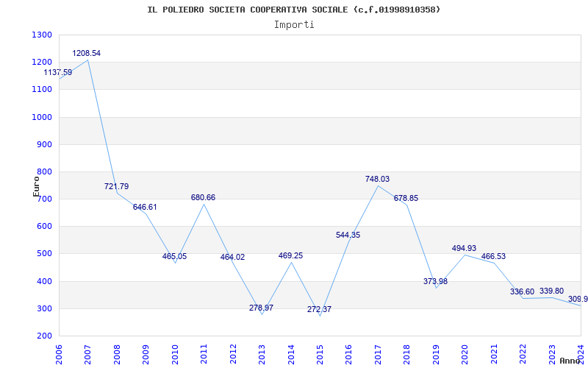
Task: Click the 373.98 value label
Action: [435, 281]
